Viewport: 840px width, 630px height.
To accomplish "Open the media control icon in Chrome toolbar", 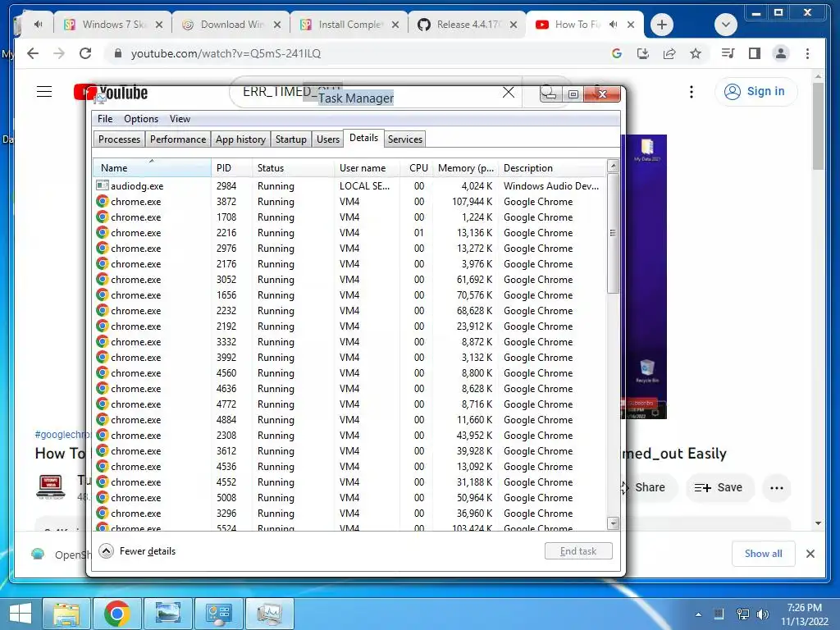I will (728, 53).
